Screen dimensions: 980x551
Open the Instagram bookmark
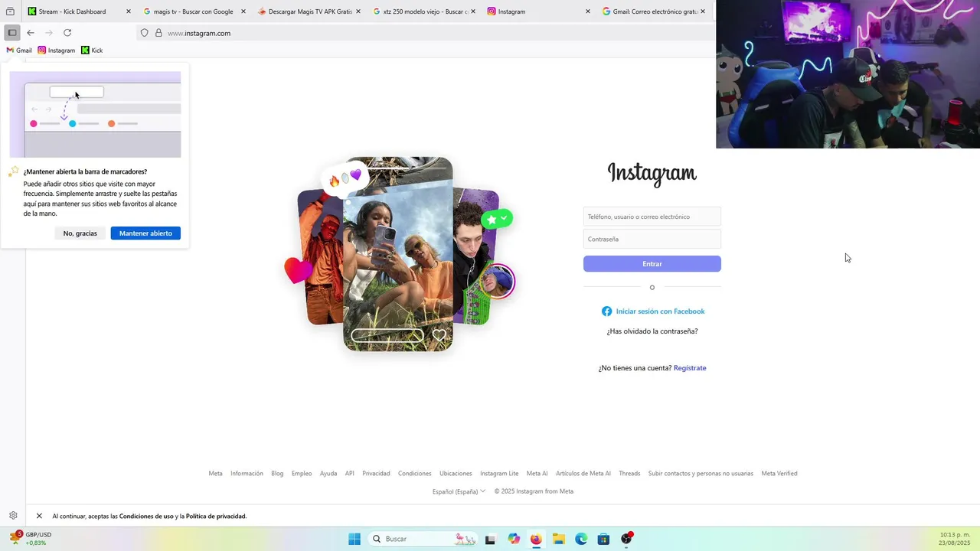(57, 51)
